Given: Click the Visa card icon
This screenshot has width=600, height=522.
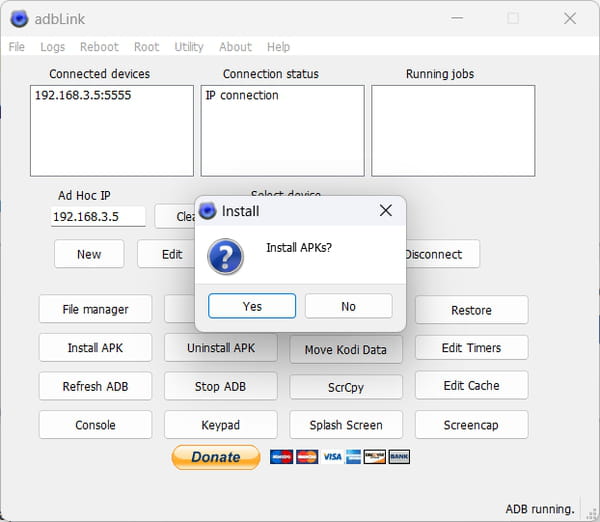Looking at the screenshot, I should click(x=332, y=457).
